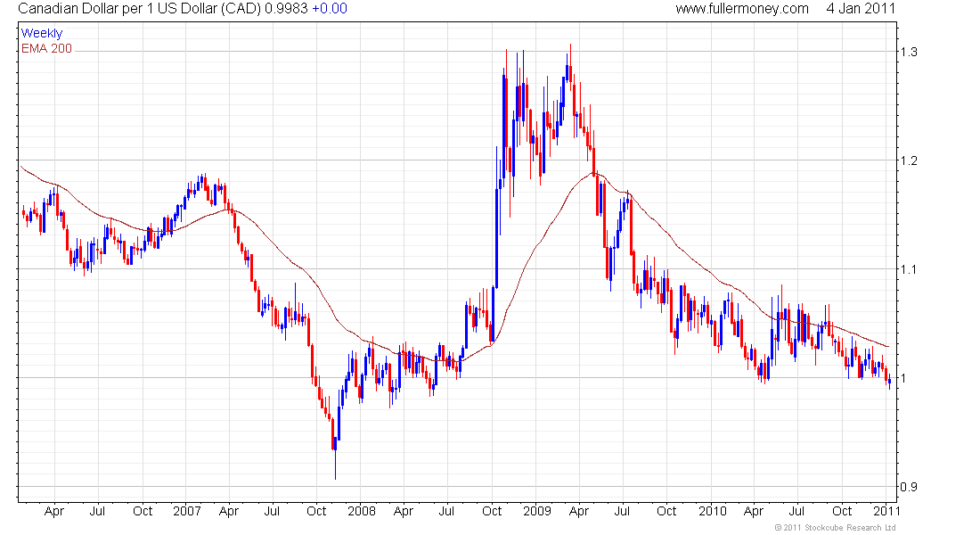Select the 2007 year marker on time axis

pyautogui.click(x=186, y=512)
